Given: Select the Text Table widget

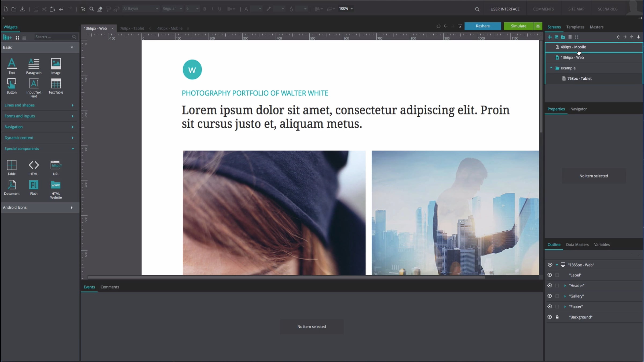Looking at the screenshot, I should point(56,86).
